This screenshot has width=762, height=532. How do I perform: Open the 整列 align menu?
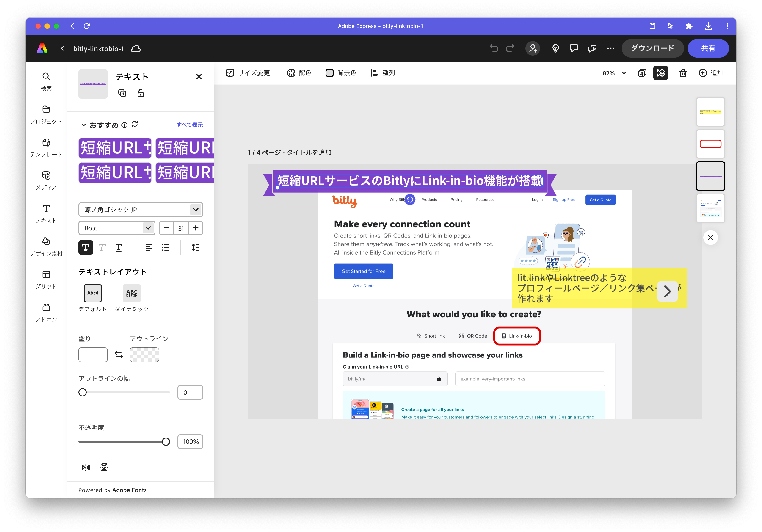(383, 73)
